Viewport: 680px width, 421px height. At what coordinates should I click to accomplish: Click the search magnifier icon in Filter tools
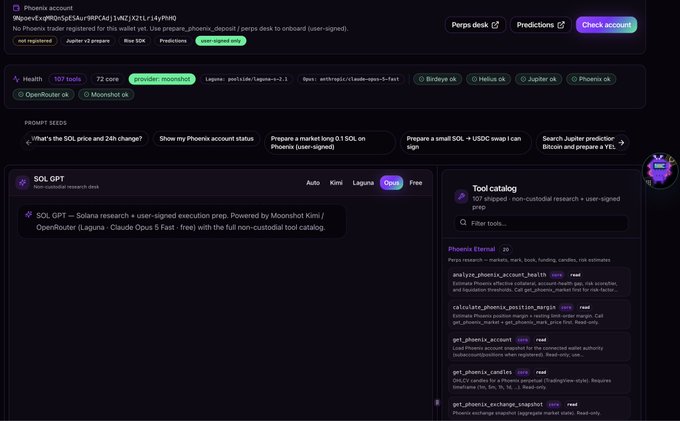463,222
